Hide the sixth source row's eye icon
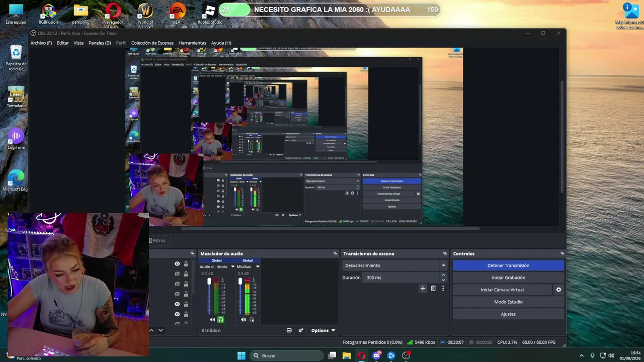The image size is (644, 362). (x=177, y=314)
